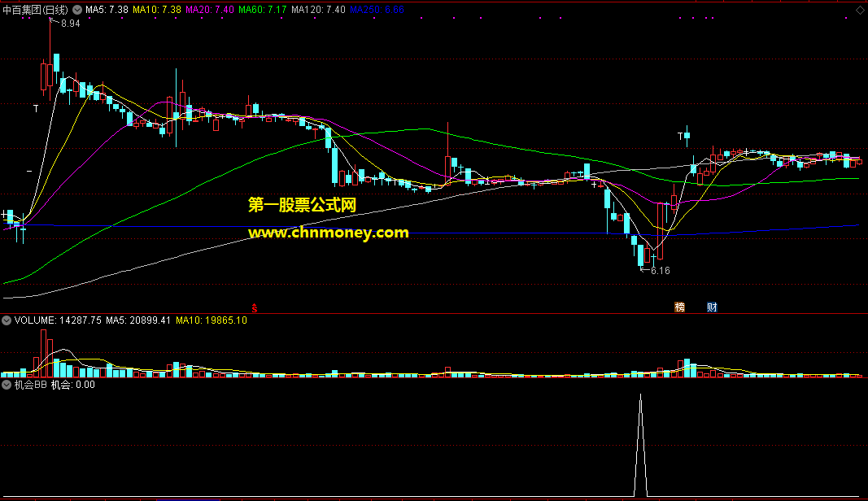
Task: Click the volume MA5: 20899.41 label
Action: click(137, 320)
